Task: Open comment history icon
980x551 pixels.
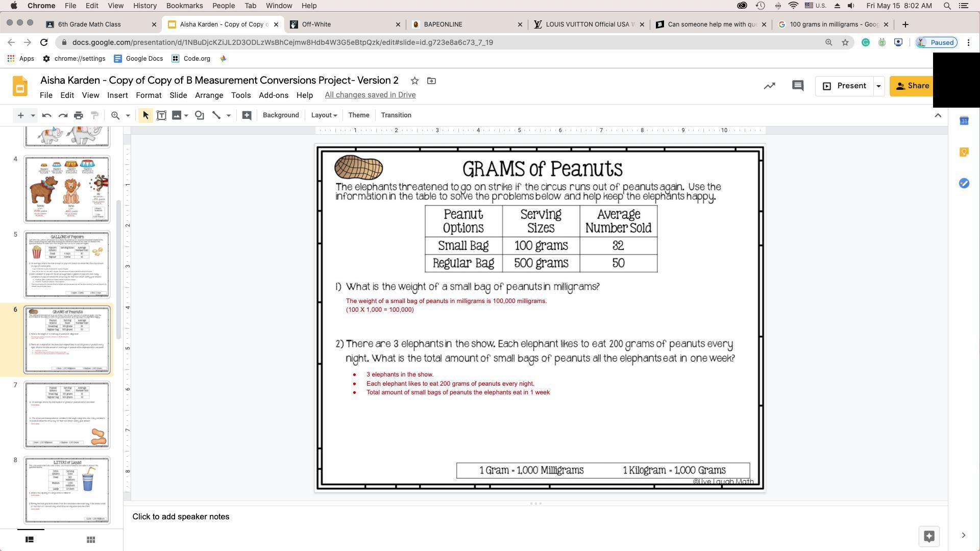Action: coord(797,86)
